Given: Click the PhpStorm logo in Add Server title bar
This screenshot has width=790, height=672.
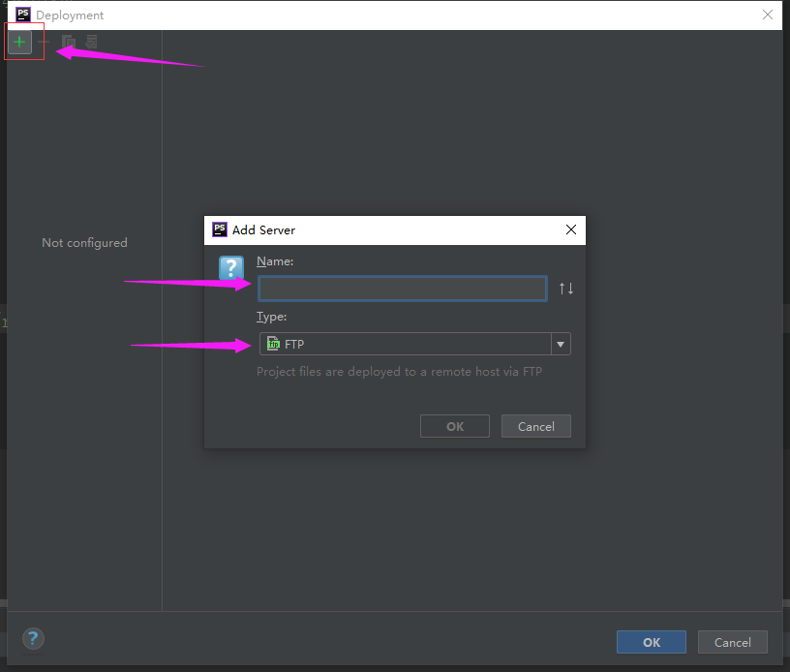Looking at the screenshot, I should point(220,229).
